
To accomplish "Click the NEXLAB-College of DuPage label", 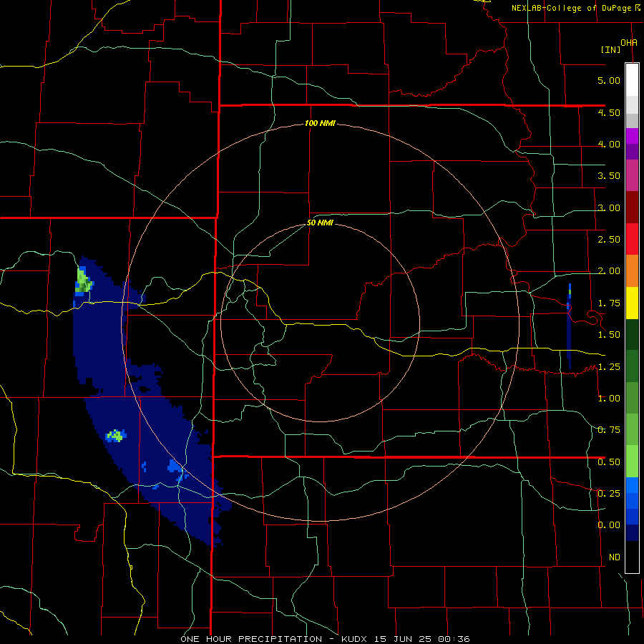I will pyautogui.click(x=571, y=8).
